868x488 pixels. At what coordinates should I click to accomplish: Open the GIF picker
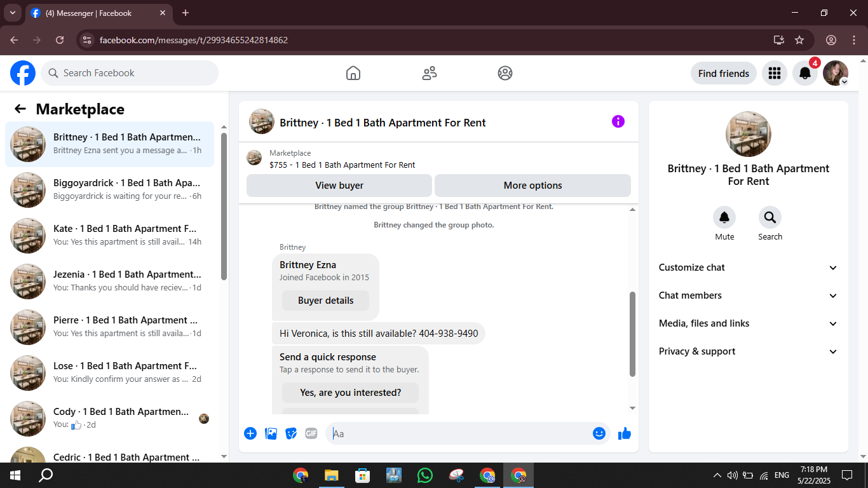coord(311,433)
